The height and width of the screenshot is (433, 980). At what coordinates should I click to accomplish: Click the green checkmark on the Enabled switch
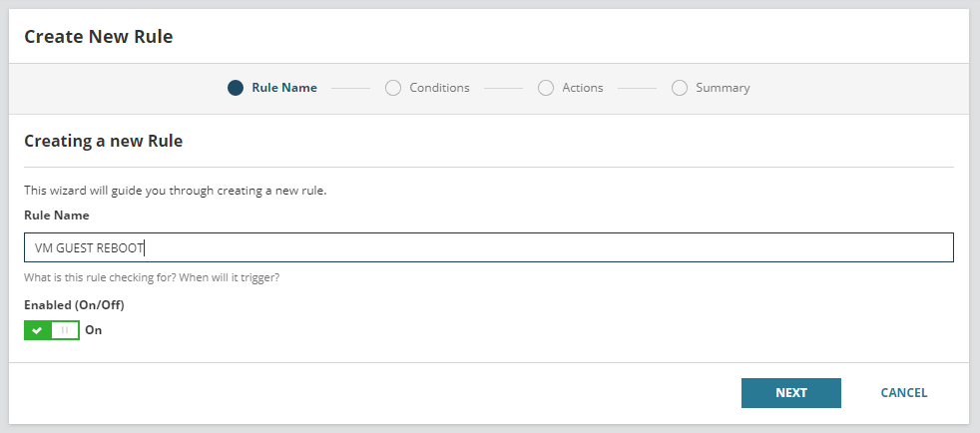coord(38,330)
